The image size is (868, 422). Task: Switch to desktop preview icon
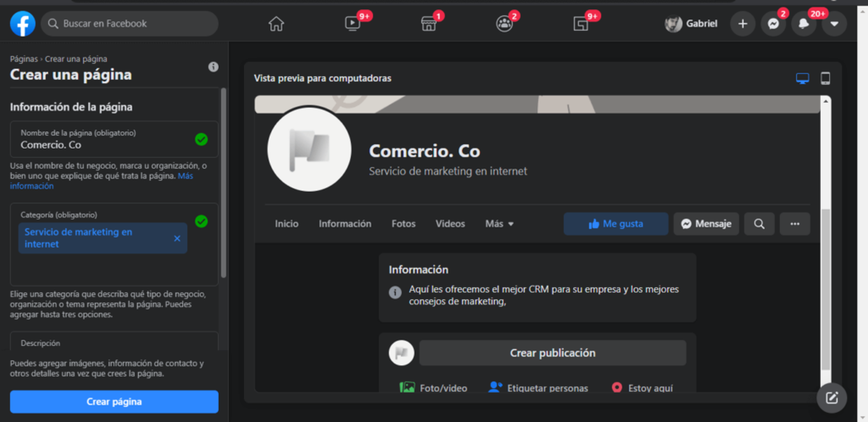pyautogui.click(x=802, y=78)
